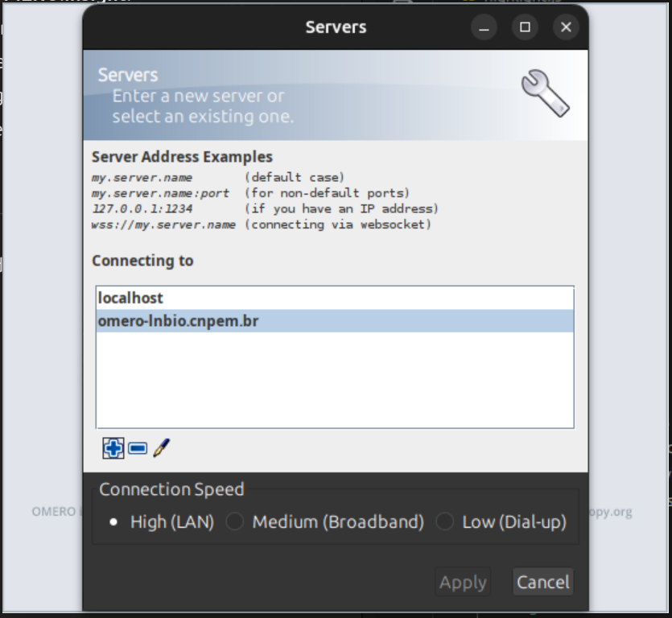Switch to Low (Dial-up) connection speed
The width and height of the screenshot is (672, 618).
(443, 521)
